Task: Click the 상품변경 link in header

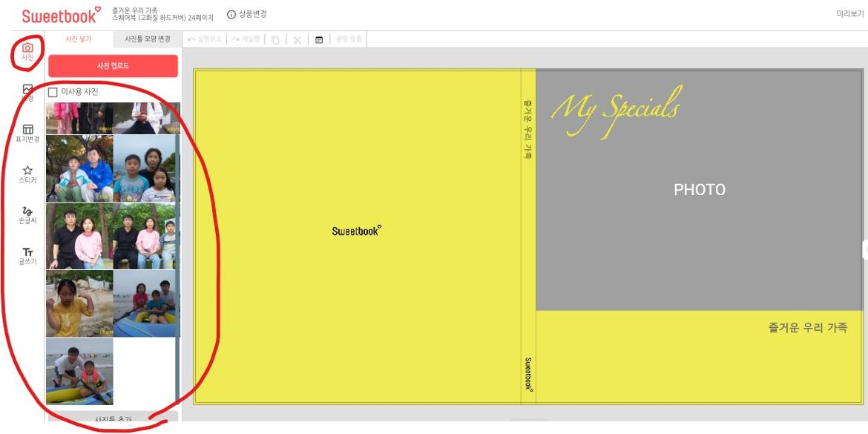Action: pos(247,14)
